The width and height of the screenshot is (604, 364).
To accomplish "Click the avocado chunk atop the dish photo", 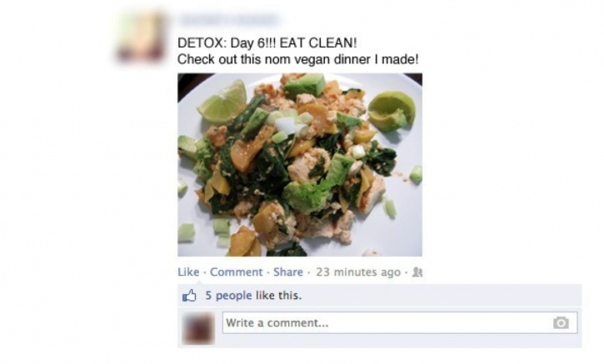I will tap(304, 86).
